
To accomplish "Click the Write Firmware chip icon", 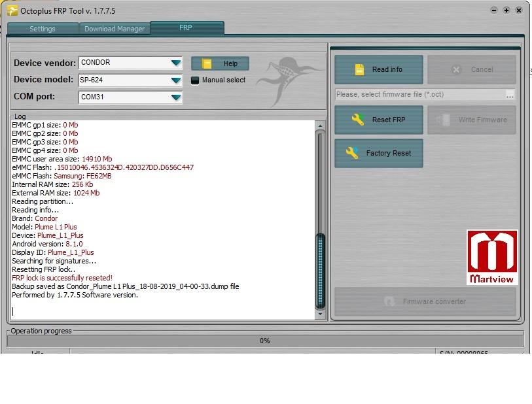I will pos(443,120).
